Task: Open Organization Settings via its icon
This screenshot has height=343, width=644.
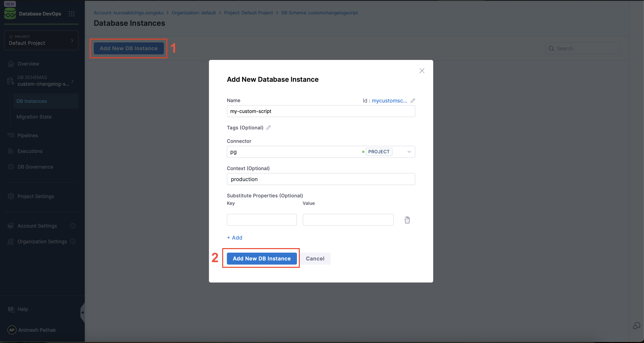Action: 11,241
